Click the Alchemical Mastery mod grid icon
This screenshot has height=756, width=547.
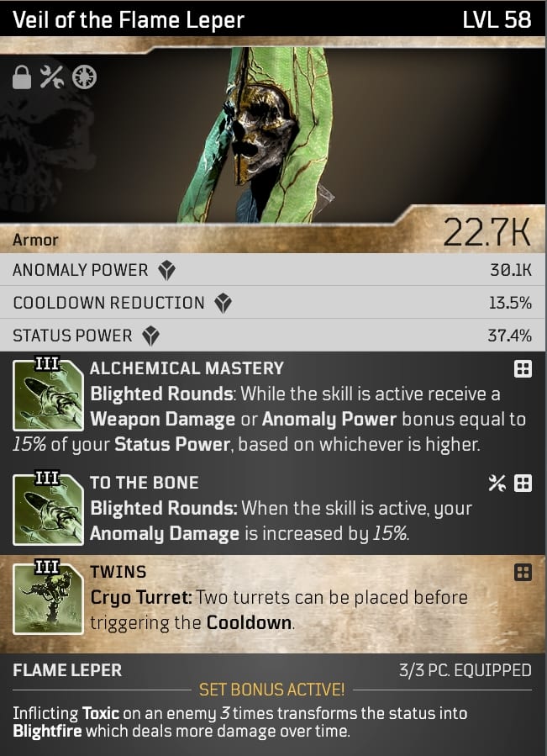click(x=523, y=369)
